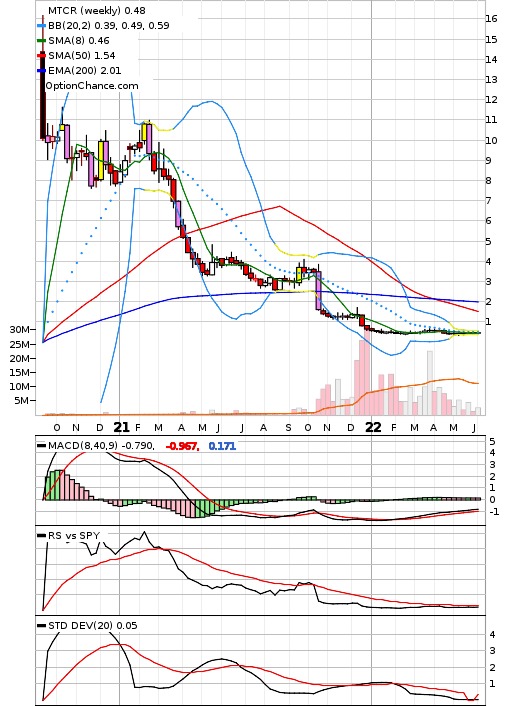Click the red MACD signal value -0.967
Screen dimensions: 526x706
point(182,446)
